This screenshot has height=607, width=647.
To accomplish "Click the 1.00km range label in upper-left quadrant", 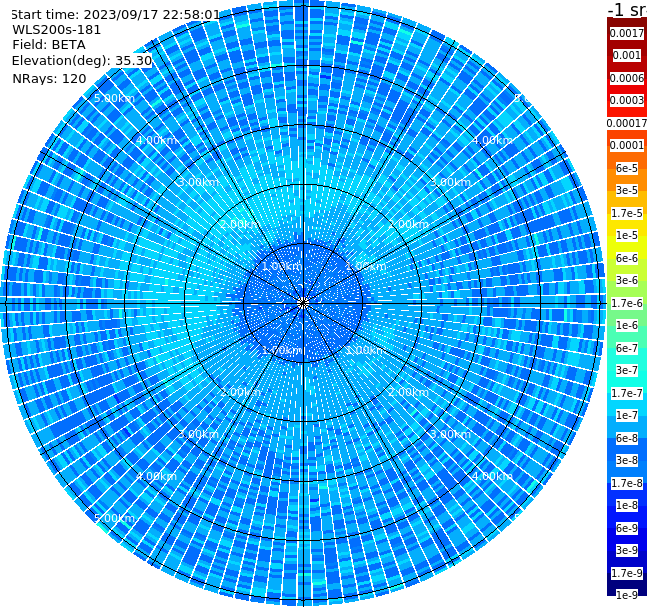I will pos(282,266).
